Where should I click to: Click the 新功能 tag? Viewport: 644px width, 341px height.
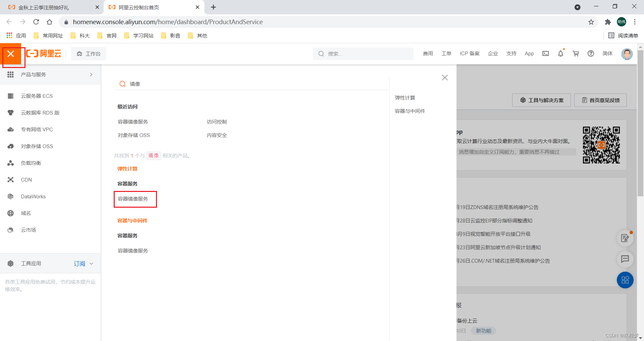click(483, 331)
